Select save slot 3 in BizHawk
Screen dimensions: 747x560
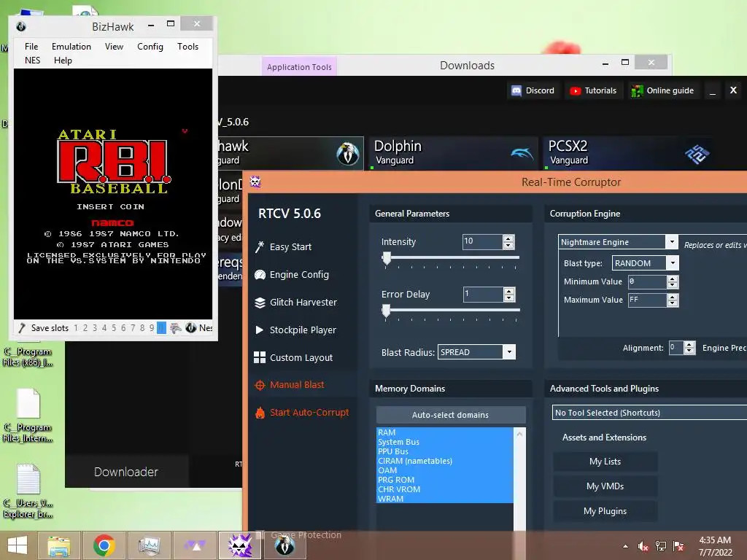(x=95, y=327)
